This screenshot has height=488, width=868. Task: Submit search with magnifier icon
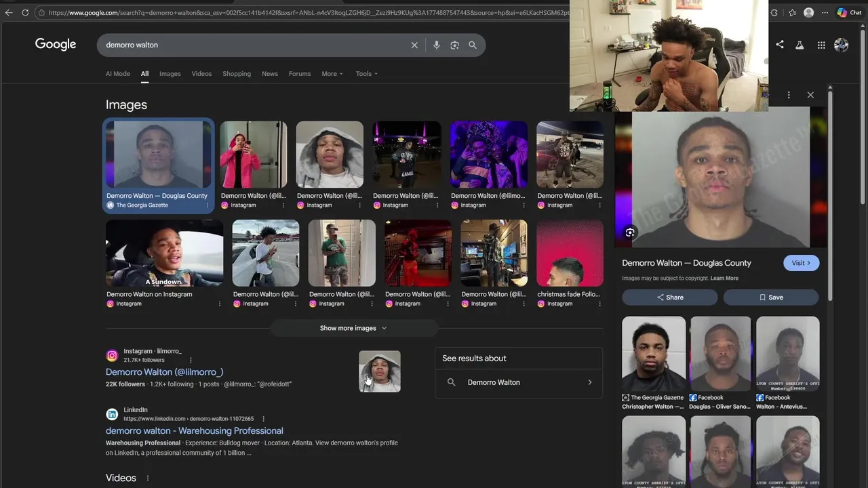tap(473, 45)
